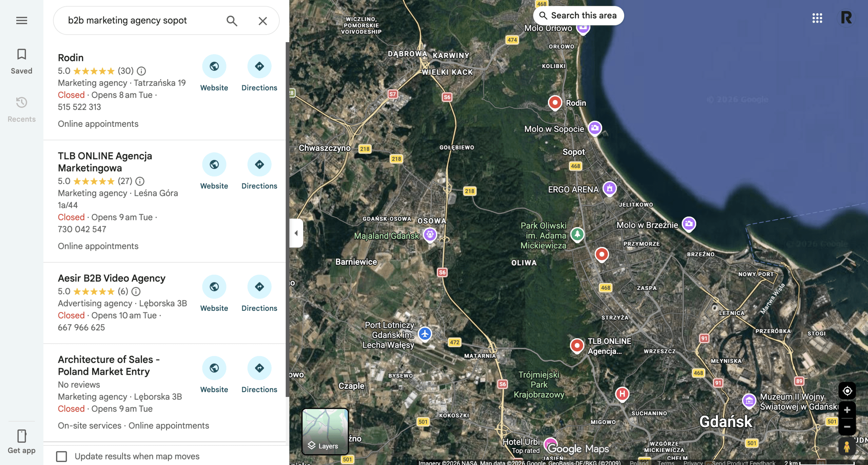Image resolution: width=868 pixels, height=465 pixels.
Task: Open the Recents tab
Action: [21, 109]
